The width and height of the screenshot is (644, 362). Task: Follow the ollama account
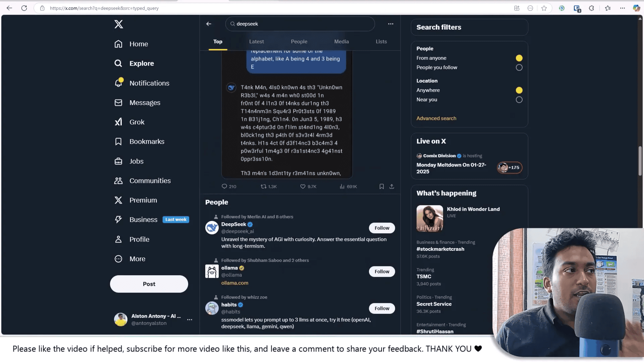pos(381,271)
